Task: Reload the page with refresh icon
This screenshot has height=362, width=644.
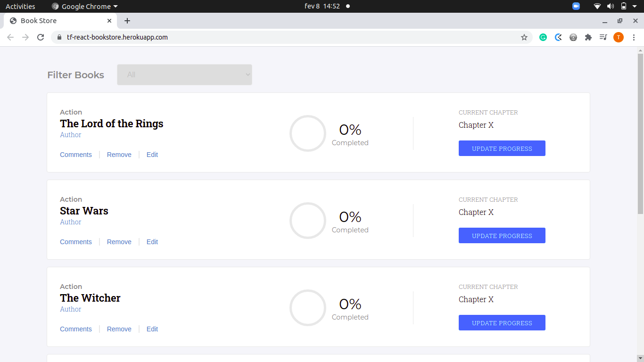Action: 41,37
